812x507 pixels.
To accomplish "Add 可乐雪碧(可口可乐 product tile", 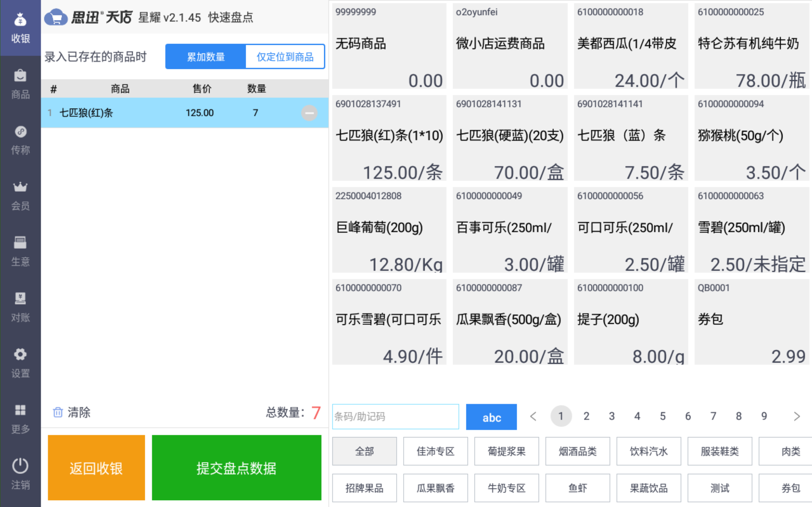I will tap(389, 322).
